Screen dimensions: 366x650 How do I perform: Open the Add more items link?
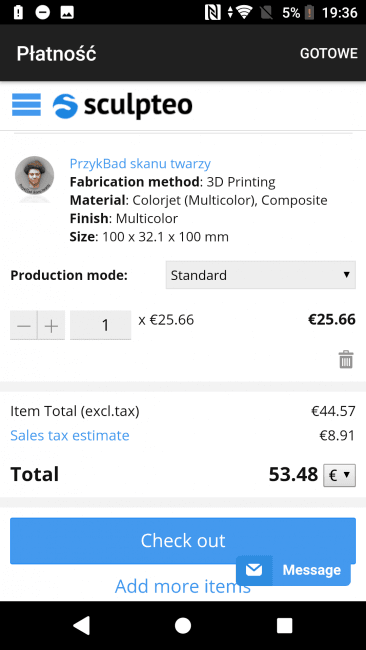(182, 586)
